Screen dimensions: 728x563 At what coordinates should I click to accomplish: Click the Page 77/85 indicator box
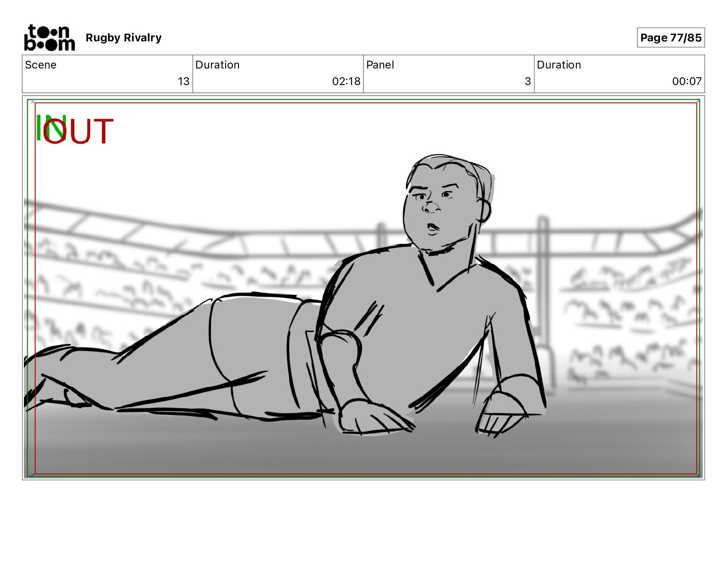click(x=671, y=38)
